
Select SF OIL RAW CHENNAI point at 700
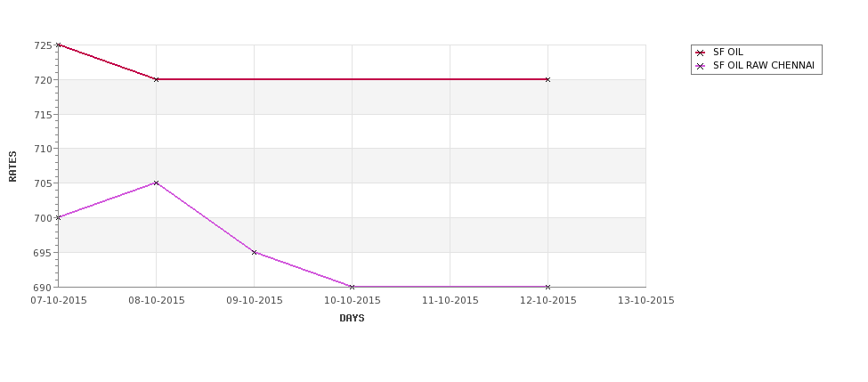[x=58, y=217]
